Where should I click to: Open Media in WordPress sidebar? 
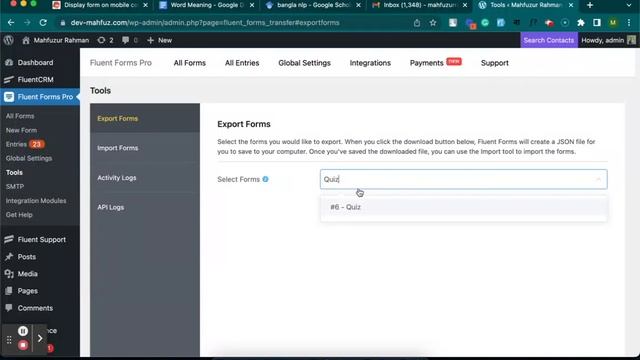click(40, 274)
